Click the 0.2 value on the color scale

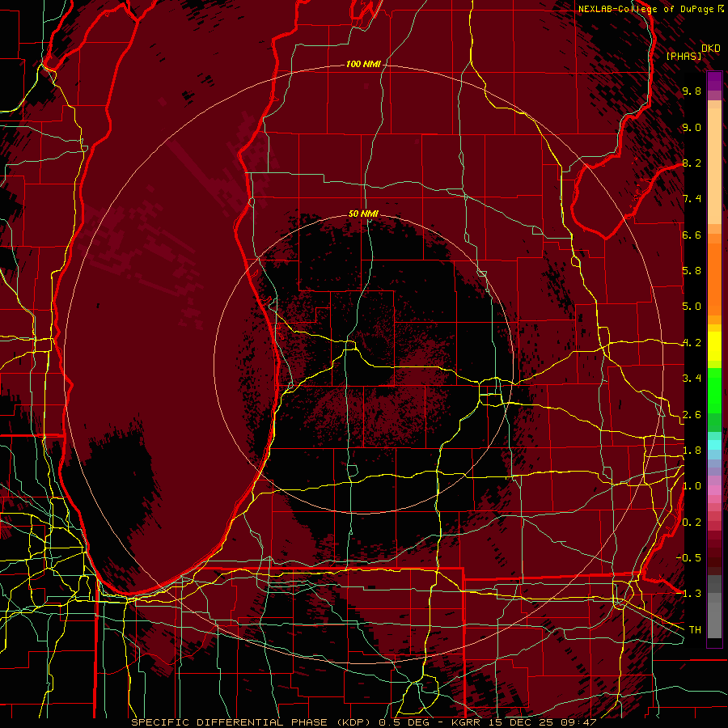[692, 523]
